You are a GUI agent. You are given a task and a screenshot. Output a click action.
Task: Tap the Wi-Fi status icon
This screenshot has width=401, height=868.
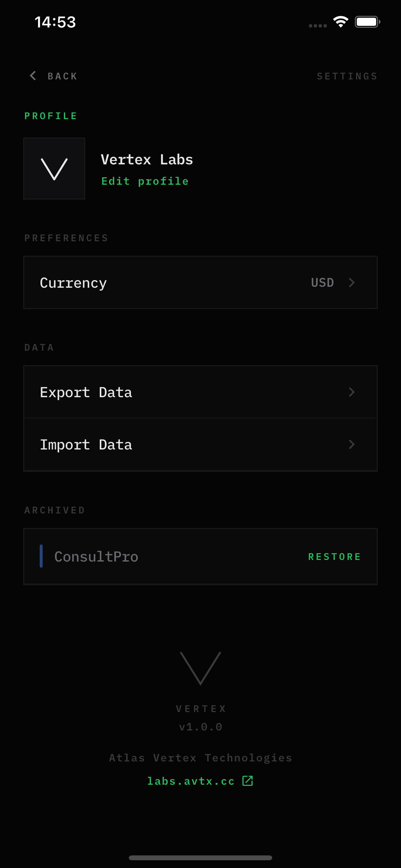click(341, 22)
